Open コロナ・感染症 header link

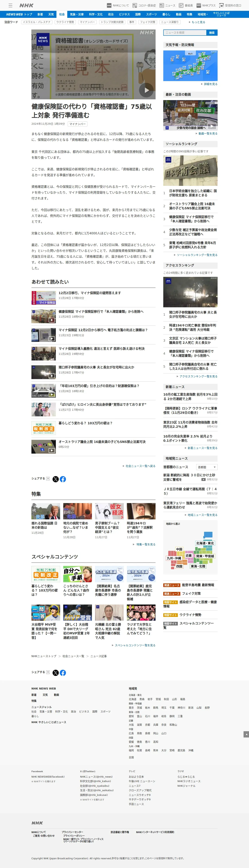click(144, 5)
